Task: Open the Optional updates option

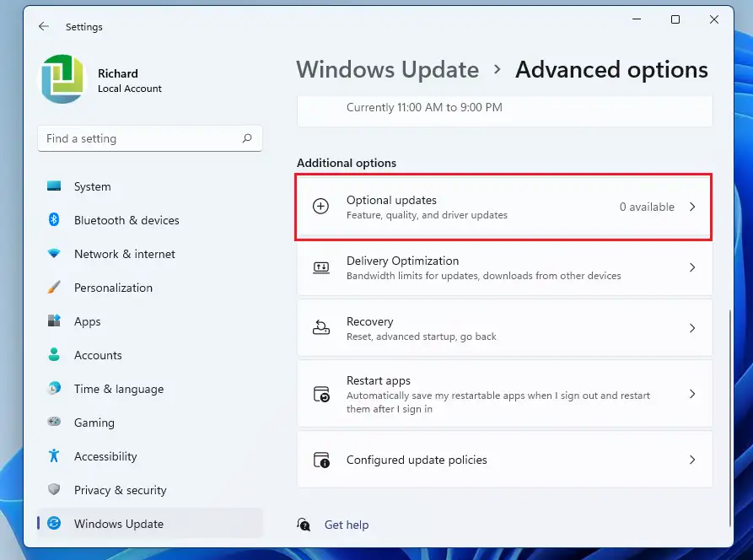Action: 503,207
